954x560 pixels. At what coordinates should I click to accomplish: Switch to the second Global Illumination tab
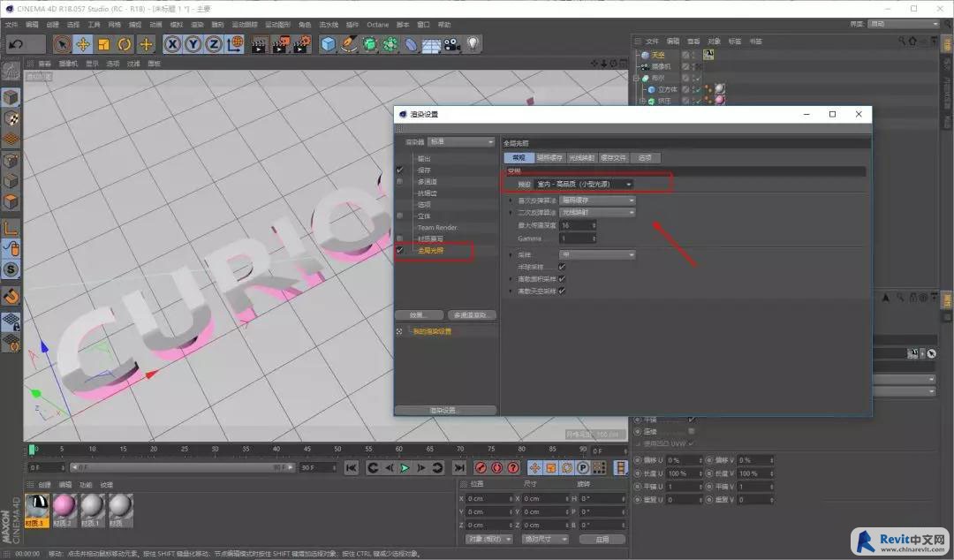click(x=550, y=157)
